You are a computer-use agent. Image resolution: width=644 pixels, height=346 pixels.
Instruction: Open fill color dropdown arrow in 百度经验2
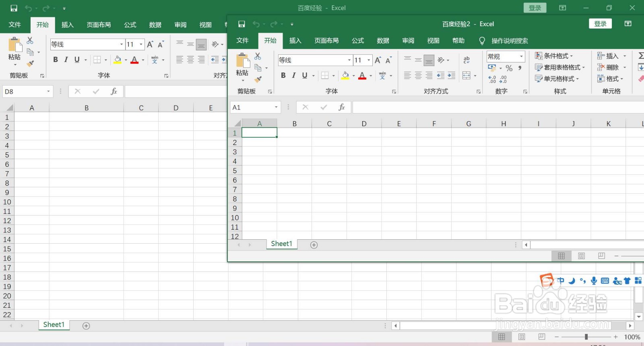[x=354, y=76]
